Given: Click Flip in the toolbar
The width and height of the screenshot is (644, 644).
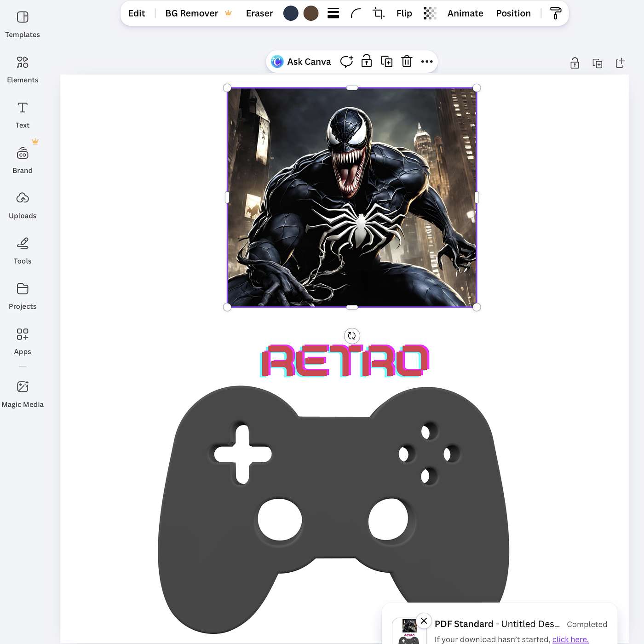Looking at the screenshot, I should tap(404, 13).
